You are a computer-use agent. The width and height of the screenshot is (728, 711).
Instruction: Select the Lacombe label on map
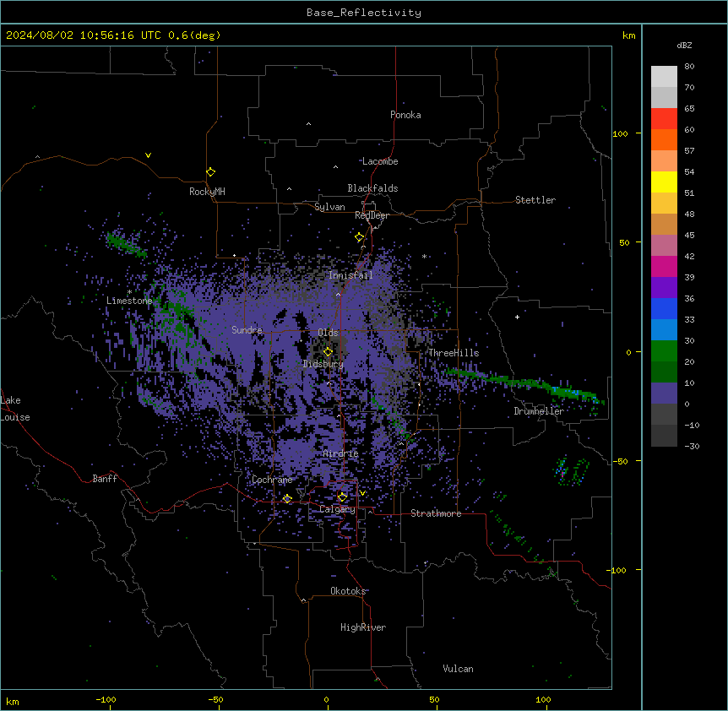[380, 161]
